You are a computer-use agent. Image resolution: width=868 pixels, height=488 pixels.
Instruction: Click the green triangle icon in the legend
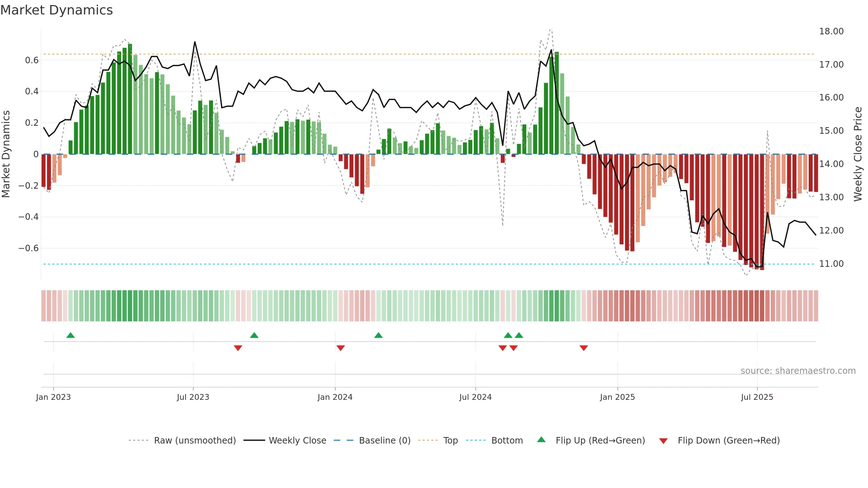[x=541, y=440]
